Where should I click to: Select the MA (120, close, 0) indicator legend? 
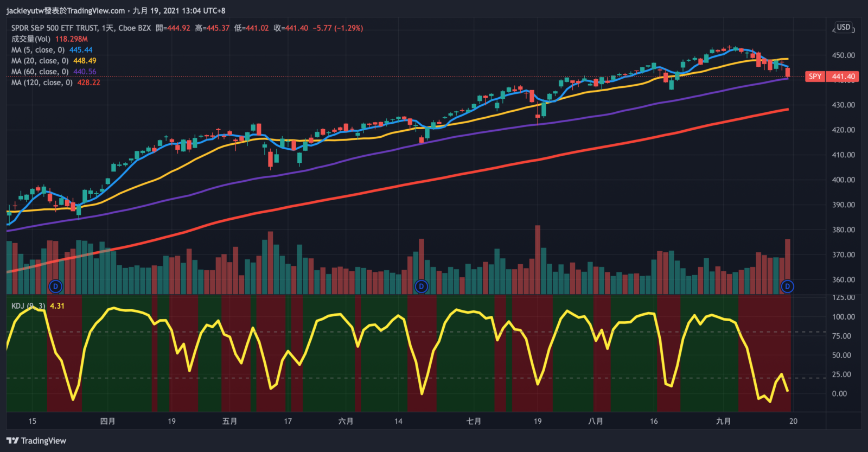pos(42,82)
